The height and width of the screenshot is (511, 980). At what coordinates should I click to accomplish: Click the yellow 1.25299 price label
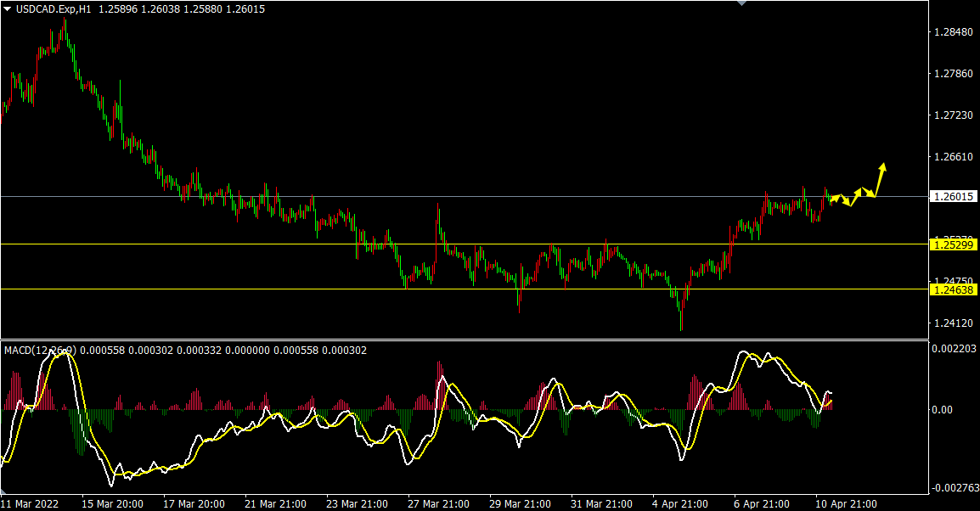click(x=954, y=244)
